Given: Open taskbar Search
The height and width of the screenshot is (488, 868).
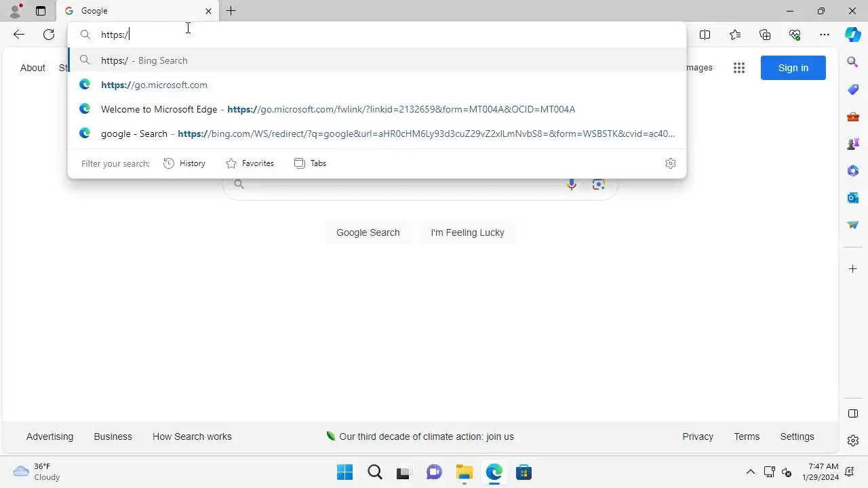Looking at the screenshot, I should pos(374,472).
